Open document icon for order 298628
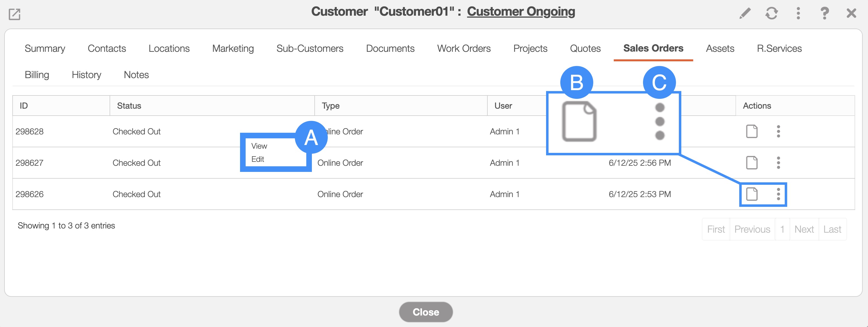This screenshot has width=868, height=327. [751, 131]
